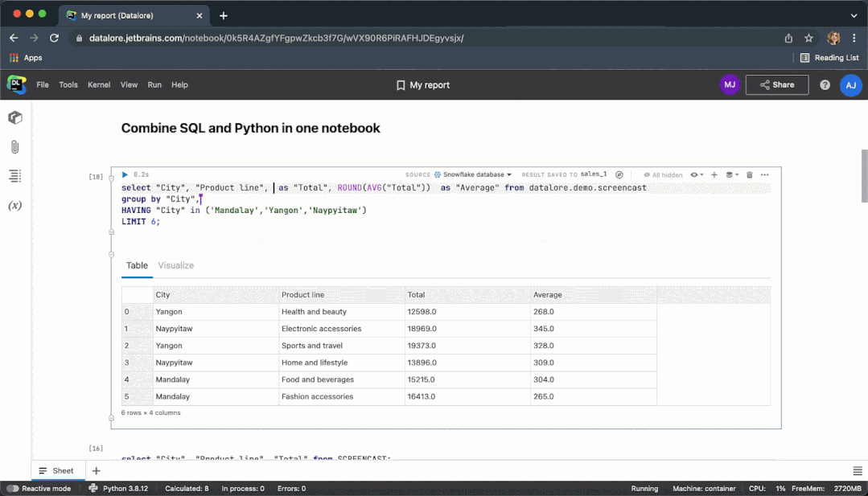Open the help question mark icon

825,85
